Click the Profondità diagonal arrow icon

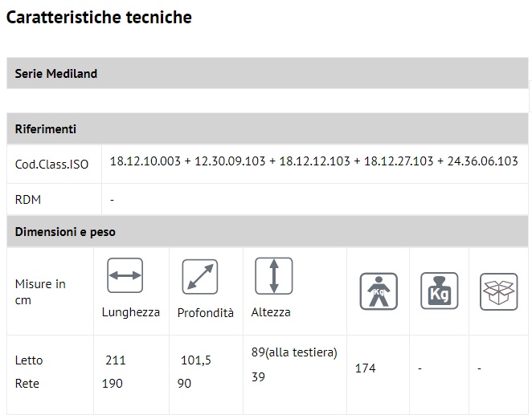coord(200,276)
